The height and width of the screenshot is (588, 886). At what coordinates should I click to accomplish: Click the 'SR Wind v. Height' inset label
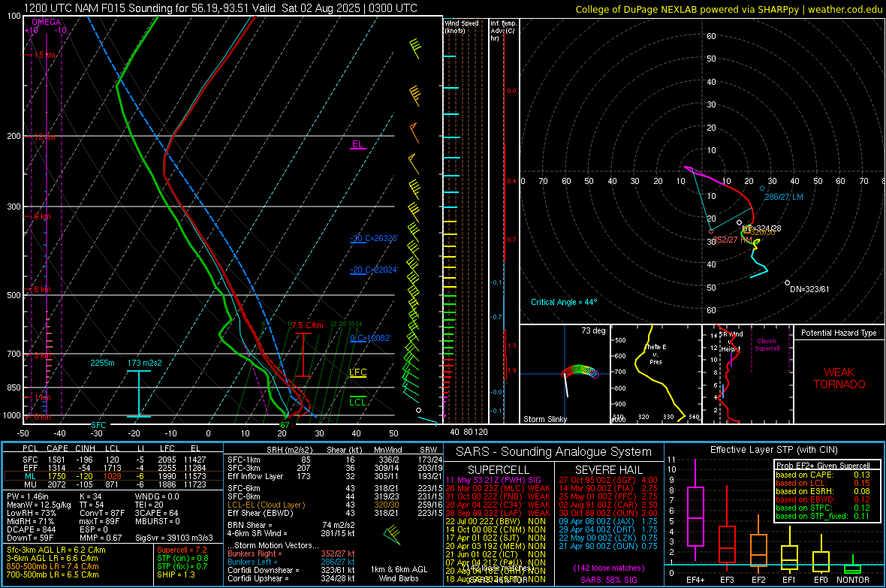pyautogui.click(x=731, y=342)
